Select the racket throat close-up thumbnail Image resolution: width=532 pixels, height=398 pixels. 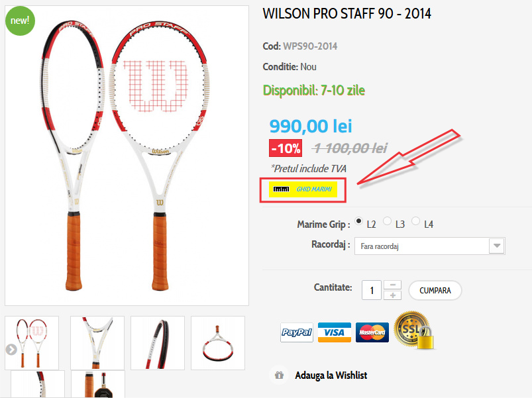pyautogui.click(x=97, y=343)
